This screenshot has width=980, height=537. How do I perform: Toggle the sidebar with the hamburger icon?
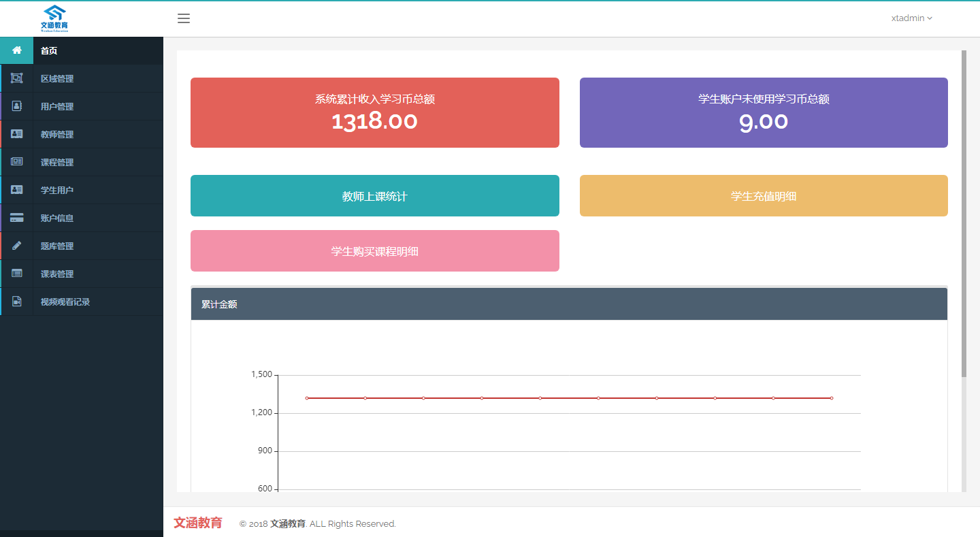point(184,18)
